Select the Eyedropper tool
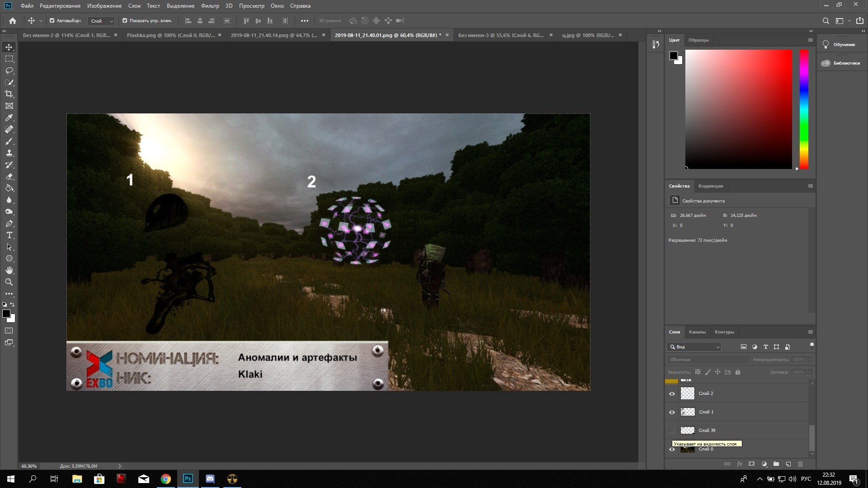Viewport: 868px width, 488px height. [9, 117]
